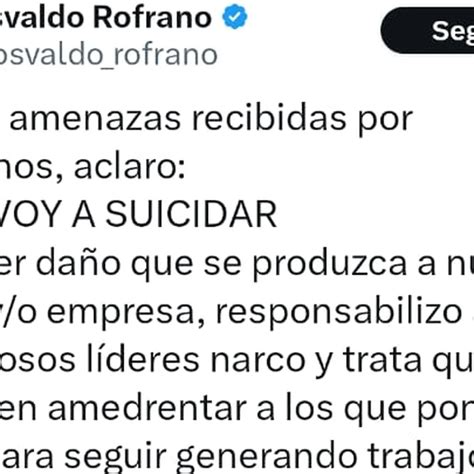Click the word 'amenazas' in the tweet

pyautogui.click(x=95, y=120)
